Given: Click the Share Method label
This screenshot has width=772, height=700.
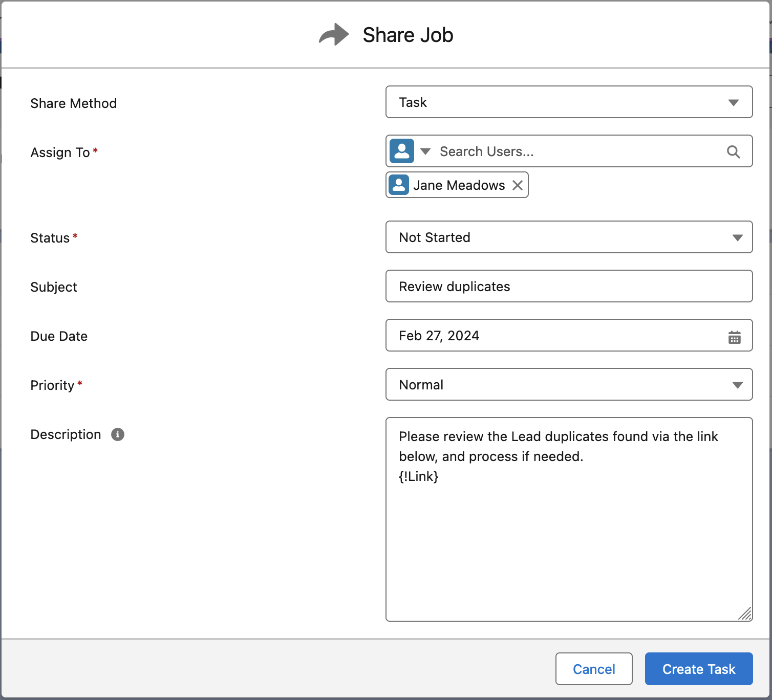Looking at the screenshot, I should (x=74, y=103).
